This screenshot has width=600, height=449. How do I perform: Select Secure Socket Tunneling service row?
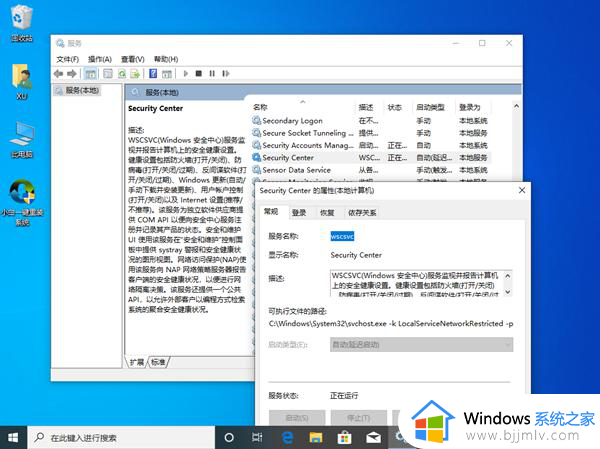[371, 133]
